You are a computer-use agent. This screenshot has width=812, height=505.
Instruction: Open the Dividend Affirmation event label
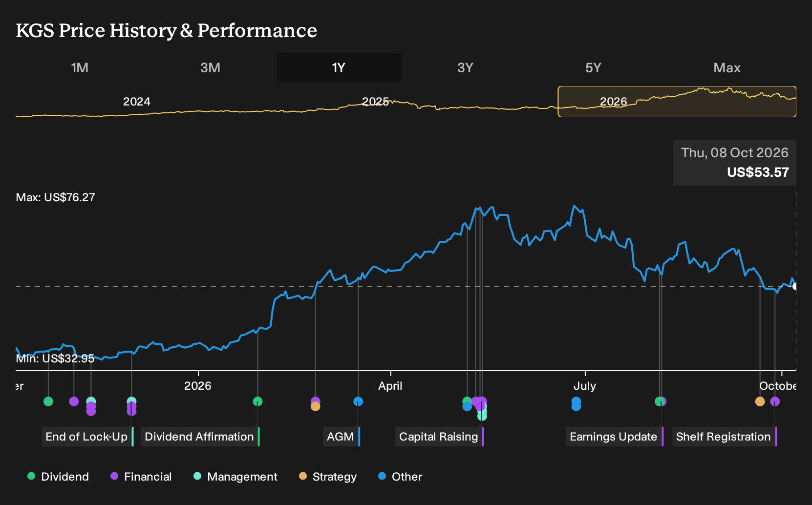pyautogui.click(x=200, y=437)
